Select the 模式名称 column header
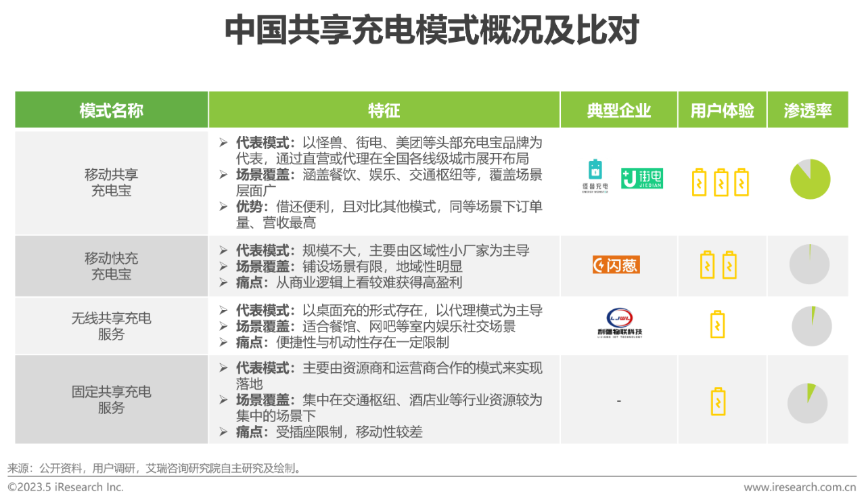 [x=112, y=110]
